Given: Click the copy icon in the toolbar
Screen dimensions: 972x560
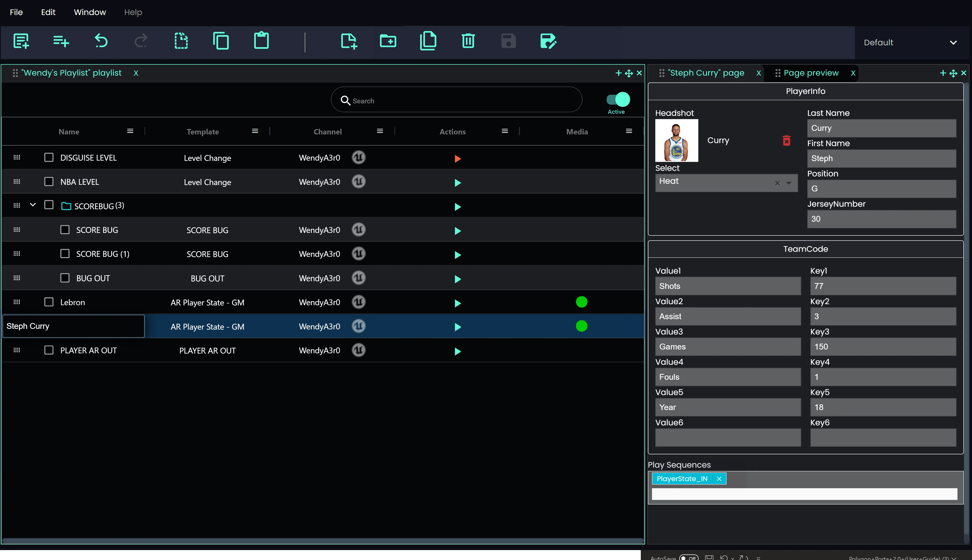Looking at the screenshot, I should [221, 41].
